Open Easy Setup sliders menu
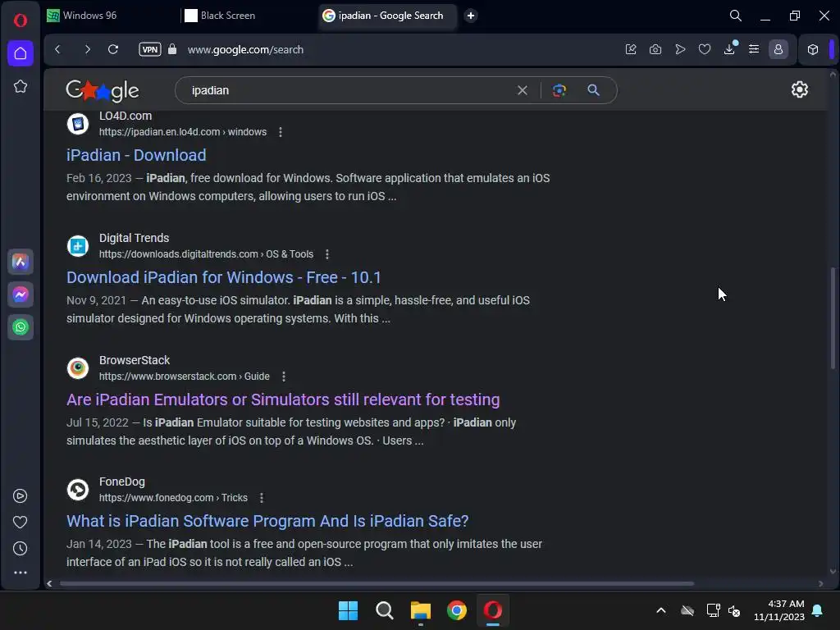Image resolution: width=840 pixels, height=630 pixels. [754, 49]
